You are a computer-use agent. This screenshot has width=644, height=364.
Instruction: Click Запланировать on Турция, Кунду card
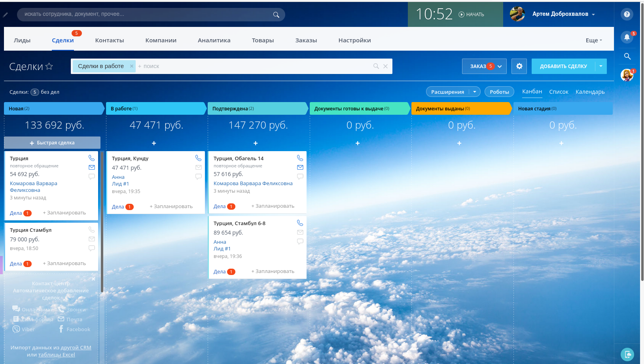[x=171, y=207]
